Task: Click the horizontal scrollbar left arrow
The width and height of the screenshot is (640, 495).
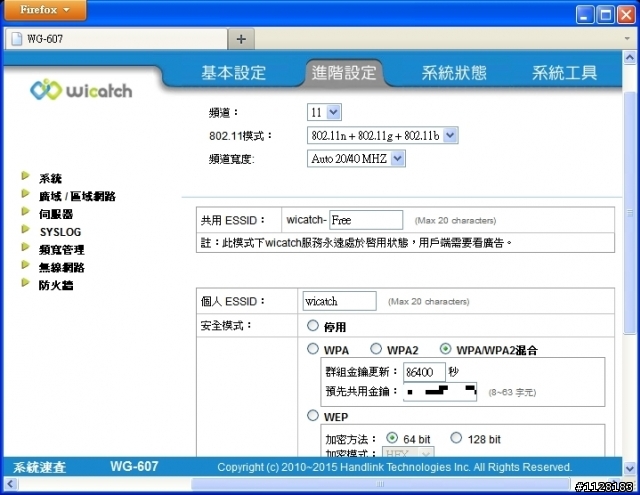Action: coord(11,484)
